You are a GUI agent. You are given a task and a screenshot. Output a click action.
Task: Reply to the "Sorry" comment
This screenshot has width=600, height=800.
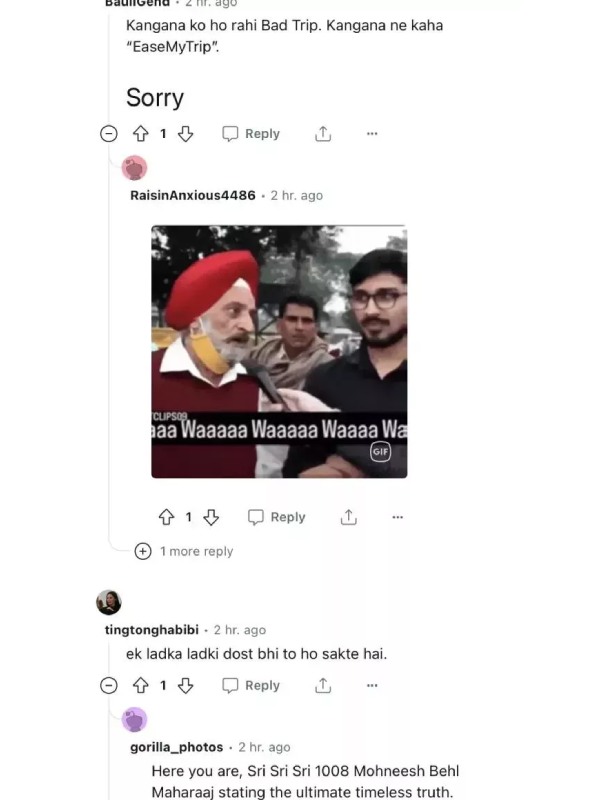click(x=251, y=134)
